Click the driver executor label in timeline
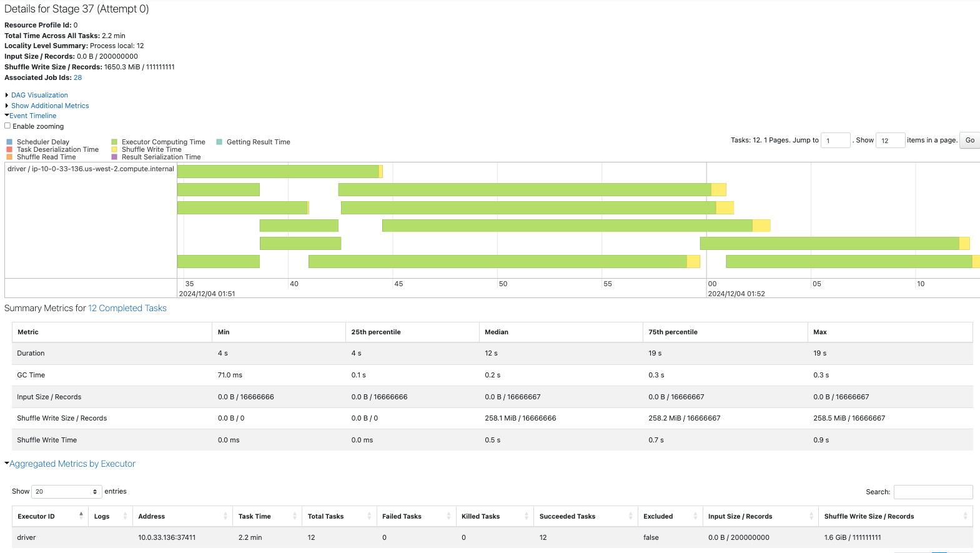 coord(91,169)
